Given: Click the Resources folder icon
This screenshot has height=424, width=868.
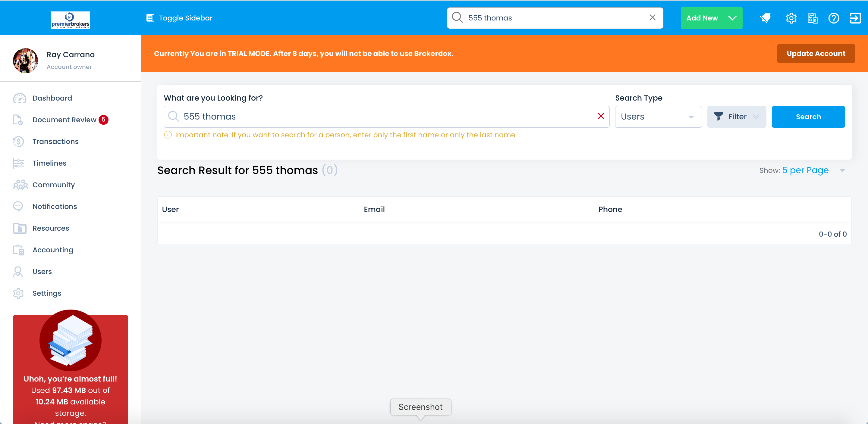Looking at the screenshot, I should (20, 228).
